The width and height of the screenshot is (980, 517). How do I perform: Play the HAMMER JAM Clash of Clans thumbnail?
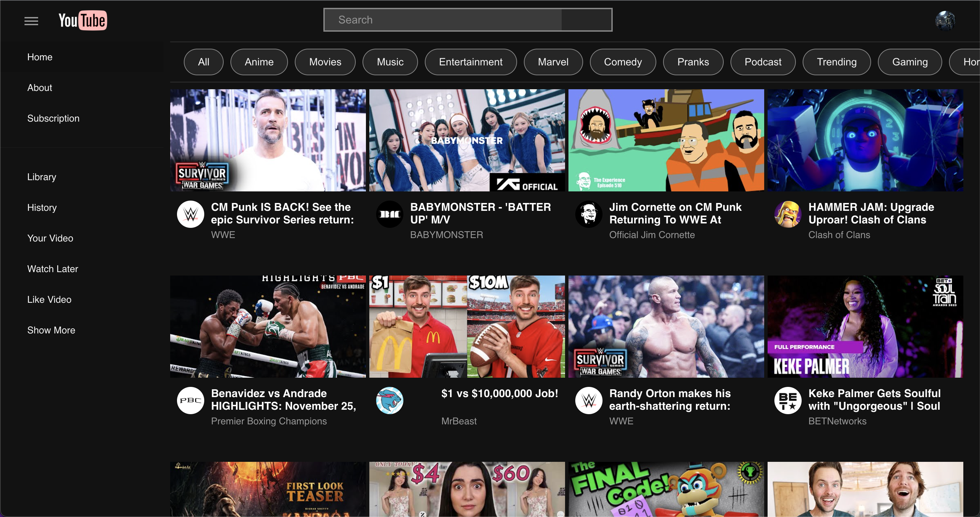click(866, 140)
